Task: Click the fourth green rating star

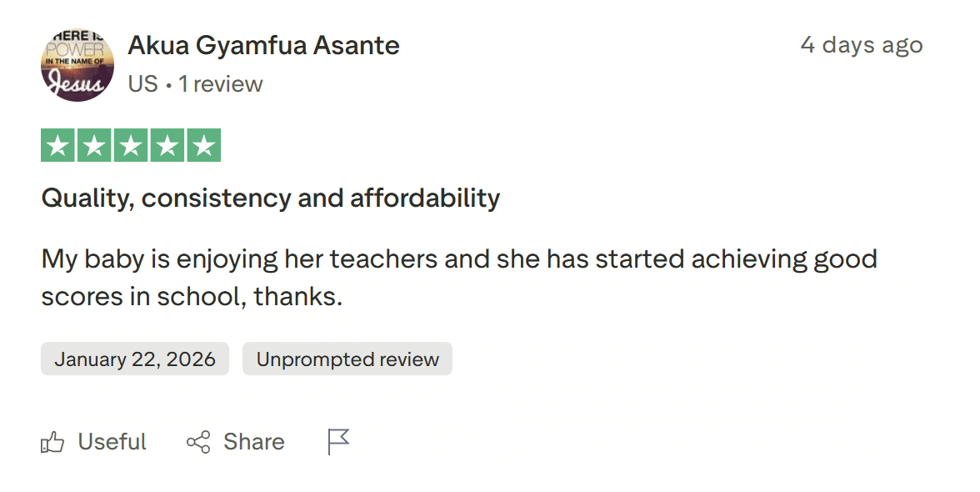Action: click(x=167, y=145)
